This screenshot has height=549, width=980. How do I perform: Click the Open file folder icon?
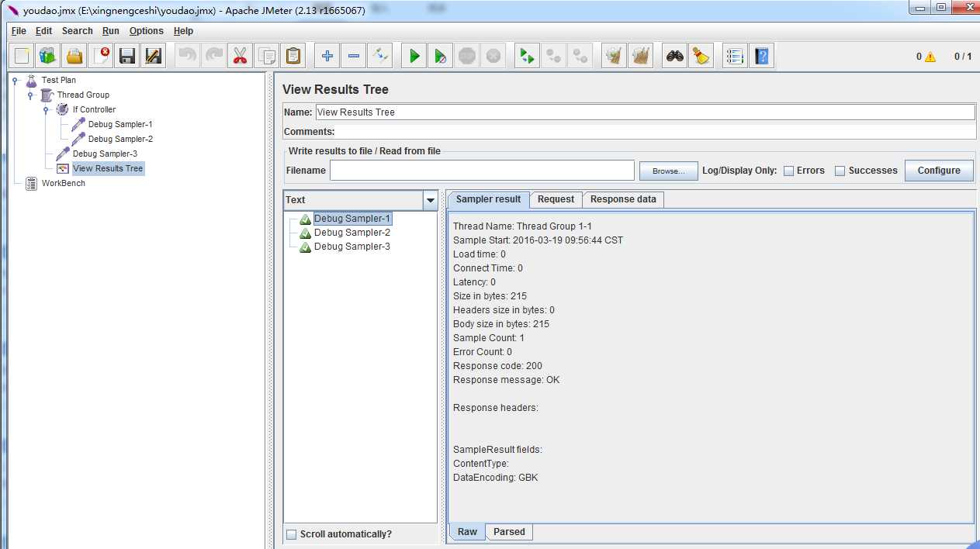[74, 56]
